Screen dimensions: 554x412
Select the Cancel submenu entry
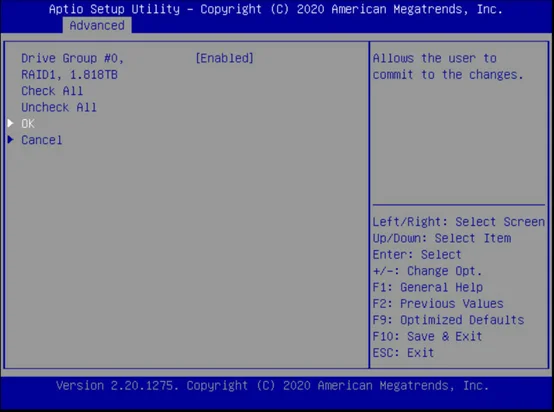point(42,140)
